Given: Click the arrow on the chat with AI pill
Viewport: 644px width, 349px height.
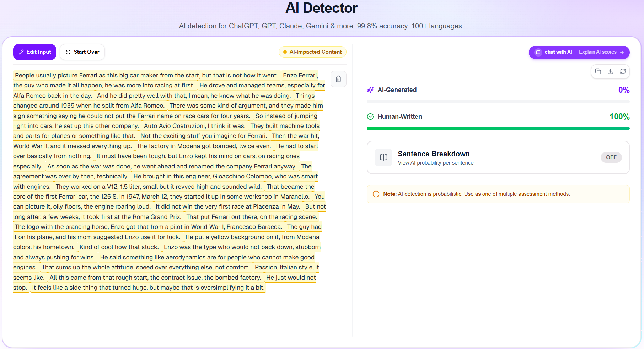Looking at the screenshot, I should coord(622,52).
